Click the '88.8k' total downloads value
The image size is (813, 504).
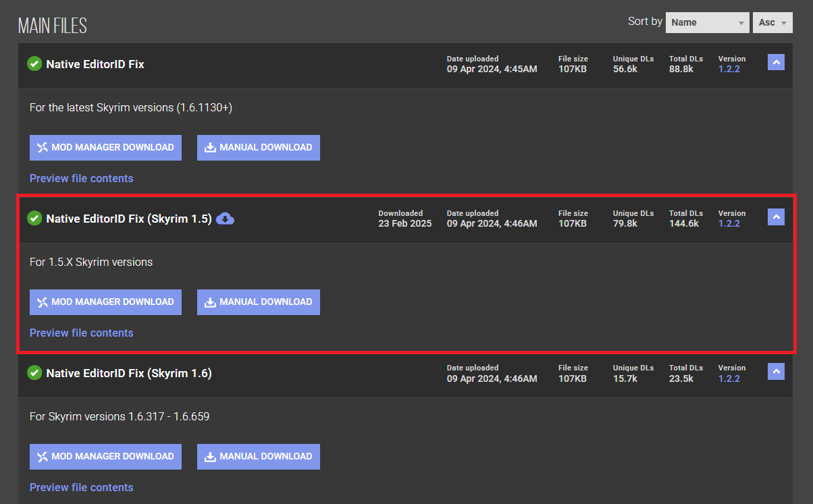pos(681,69)
